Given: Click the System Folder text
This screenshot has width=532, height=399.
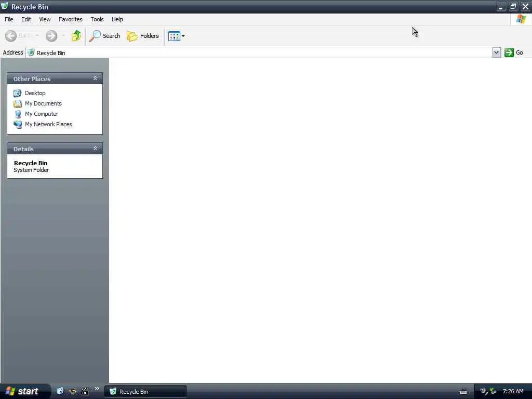Looking at the screenshot, I should click(x=31, y=170).
